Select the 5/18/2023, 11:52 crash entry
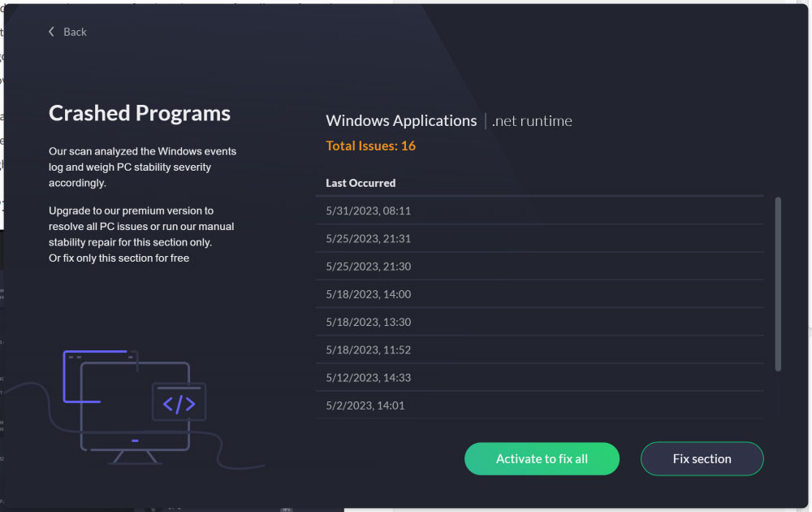 tap(539, 349)
